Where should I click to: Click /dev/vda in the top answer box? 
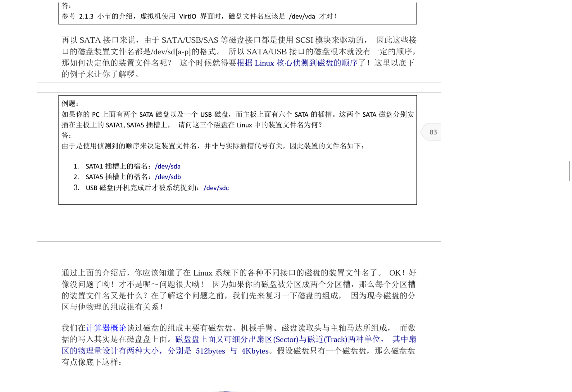[x=302, y=16]
